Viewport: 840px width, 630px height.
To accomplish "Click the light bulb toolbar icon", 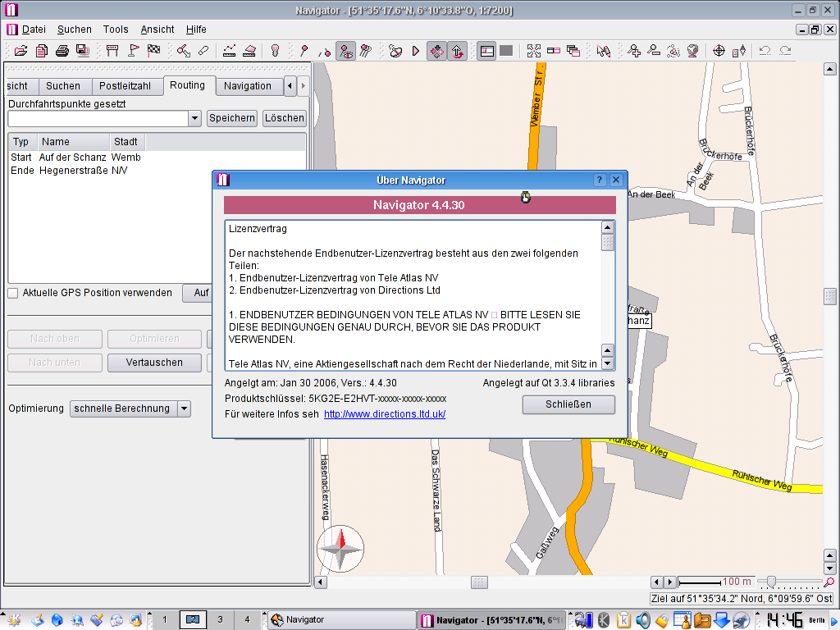I will [276, 51].
